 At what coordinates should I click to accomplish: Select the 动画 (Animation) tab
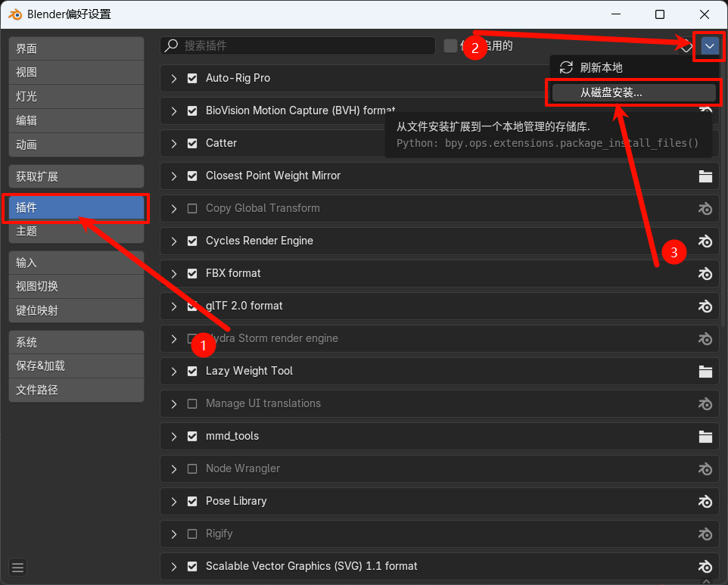click(76, 145)
